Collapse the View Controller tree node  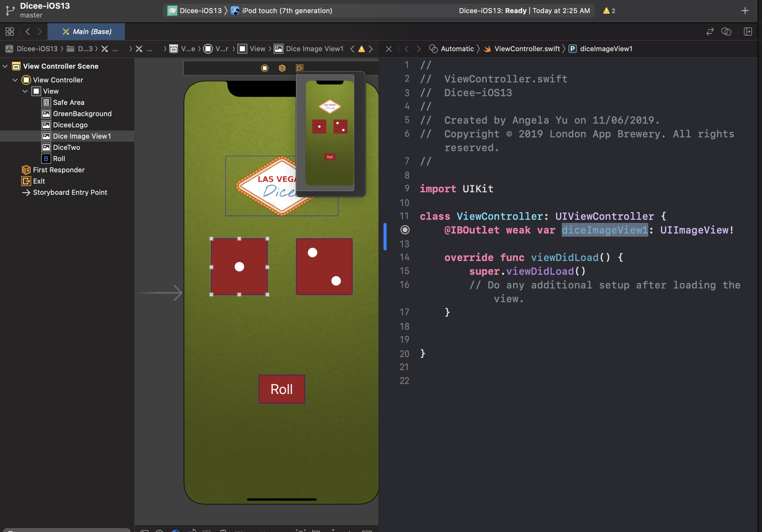pos(15,80)
